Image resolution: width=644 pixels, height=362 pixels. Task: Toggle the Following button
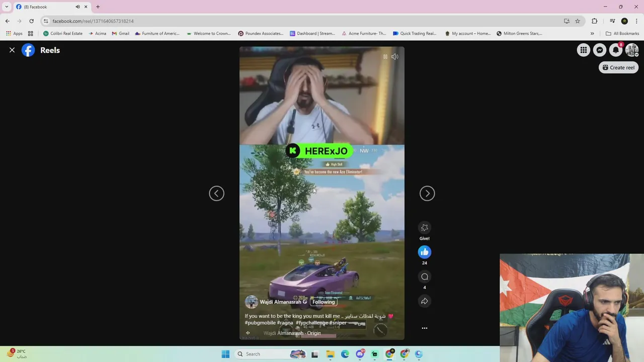[x=324, y=302]
